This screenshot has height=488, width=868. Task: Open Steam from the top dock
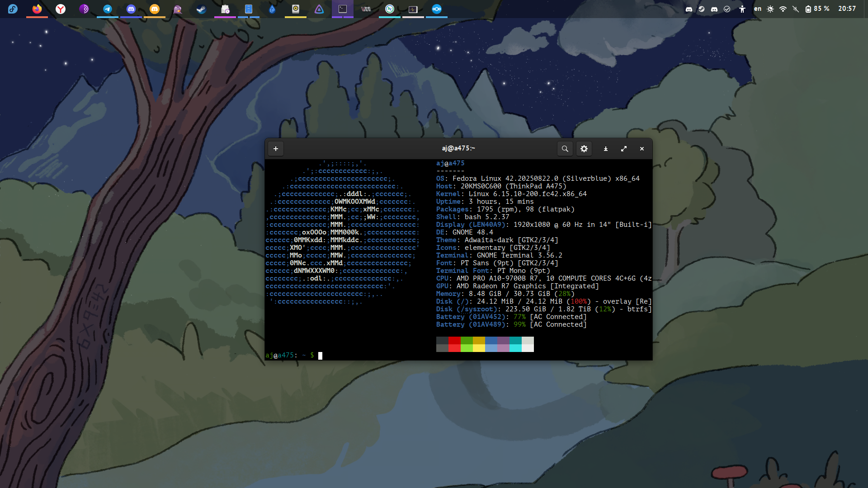click(x=202, y=9)
